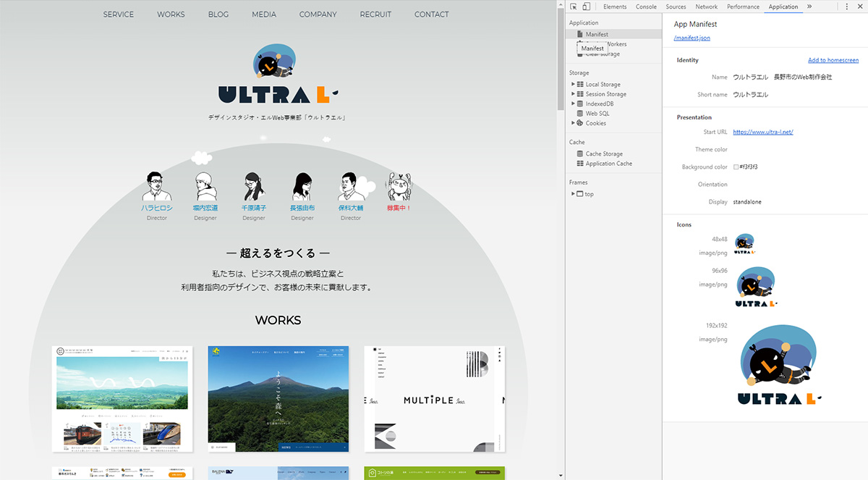This screenshot has width=868, height=480.
Task: Open the DevTools three-dot menu
Action: pos(847,7)
